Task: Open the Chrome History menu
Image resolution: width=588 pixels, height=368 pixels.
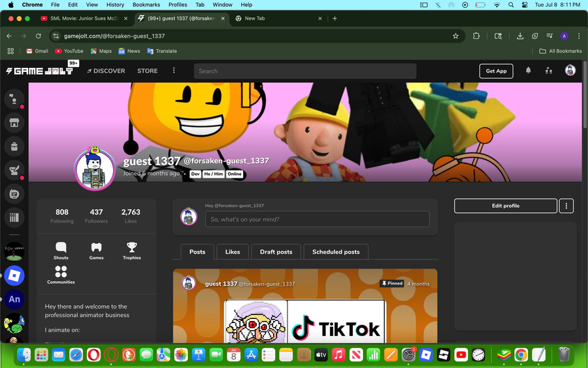Action: click(x=115, y=5)
